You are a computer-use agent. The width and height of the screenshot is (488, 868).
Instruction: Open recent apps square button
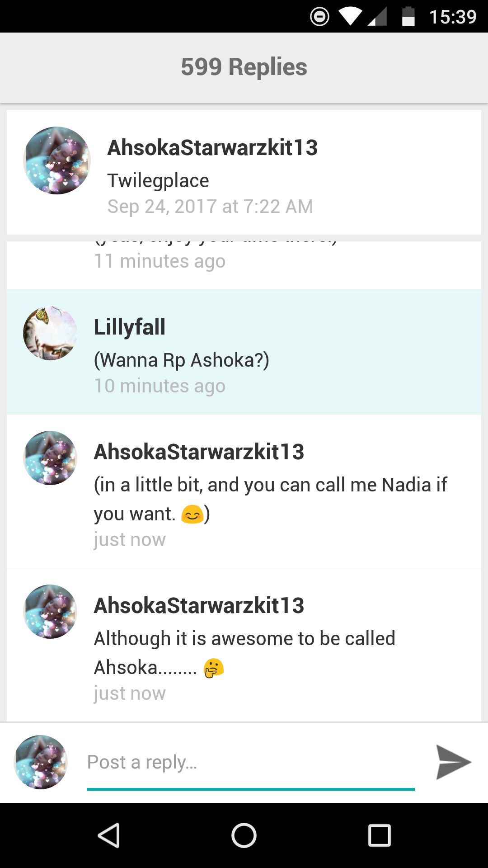(379, 835)
